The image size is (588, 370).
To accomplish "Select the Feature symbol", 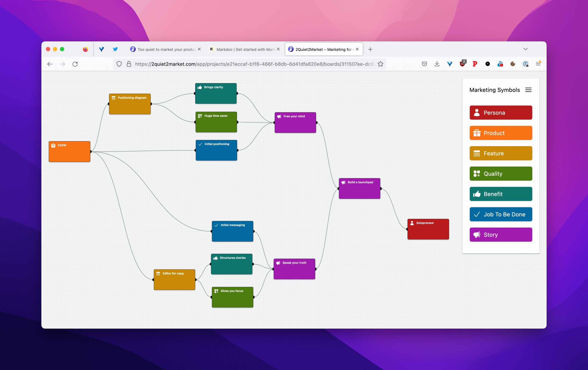I will point(500,153).
